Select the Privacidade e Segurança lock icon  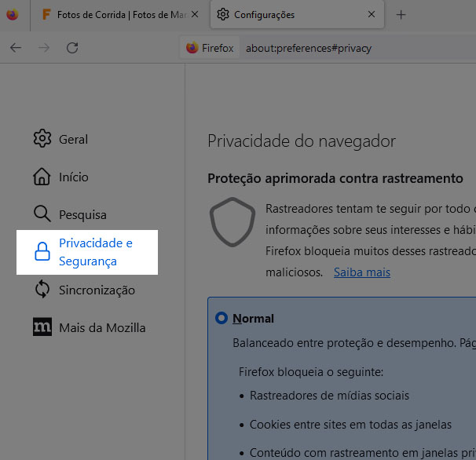point(42,251)
